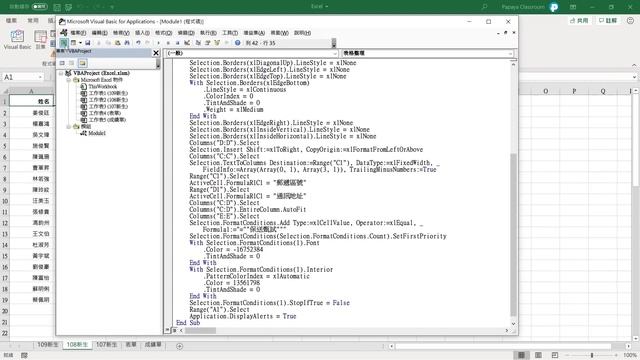
Task: Click the search magnifier in Excel title bar
Action: point(484,7)
